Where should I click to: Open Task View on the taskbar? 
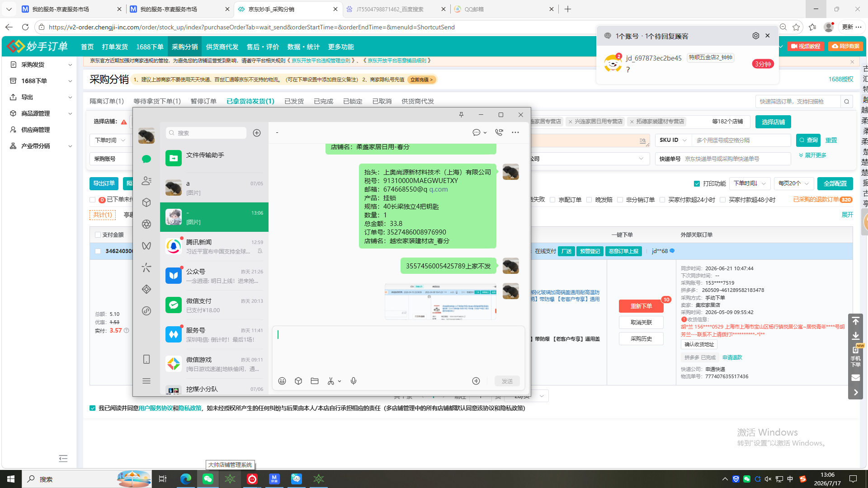(163, 479)
